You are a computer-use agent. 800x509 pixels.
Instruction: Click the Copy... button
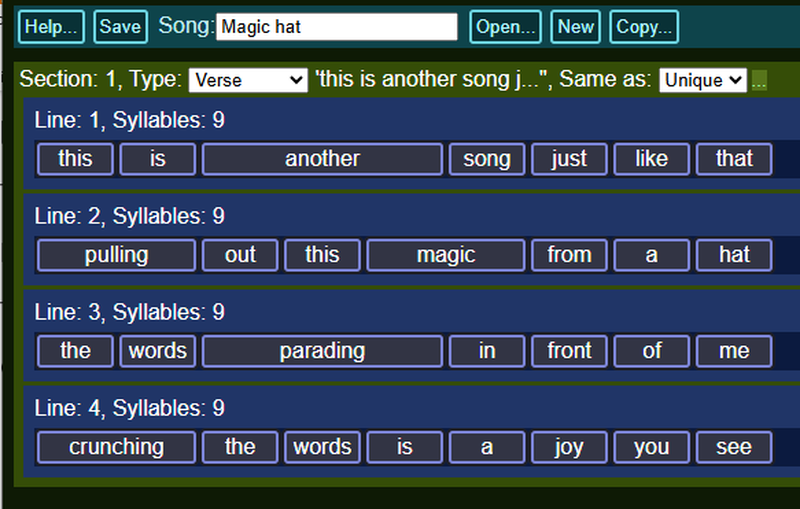point(644,27)
